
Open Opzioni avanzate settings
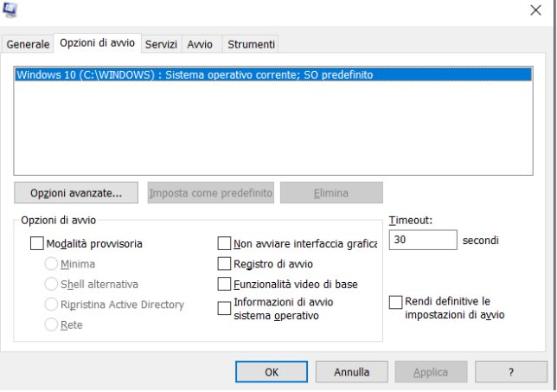click(77, 193)
